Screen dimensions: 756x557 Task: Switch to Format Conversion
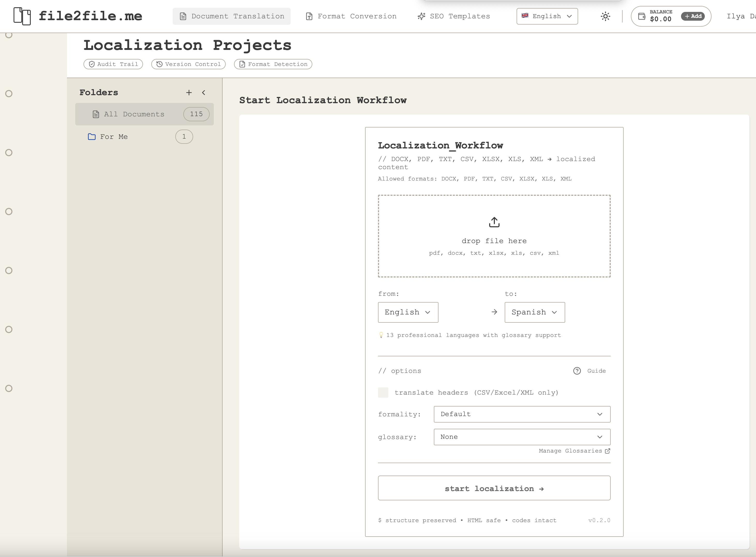(351, 16)
